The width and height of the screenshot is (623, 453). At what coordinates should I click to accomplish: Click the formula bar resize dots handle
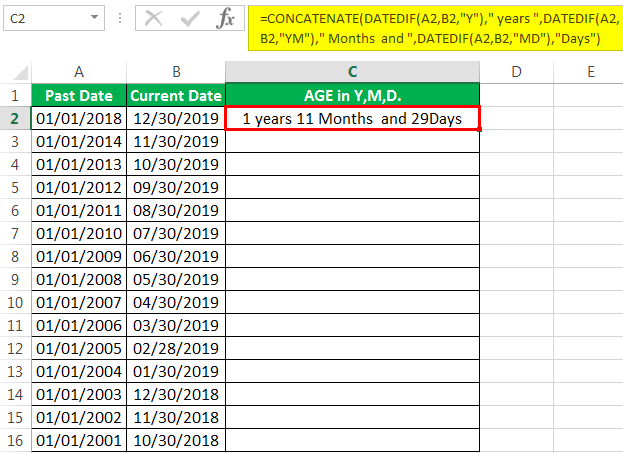pos(120,18)
